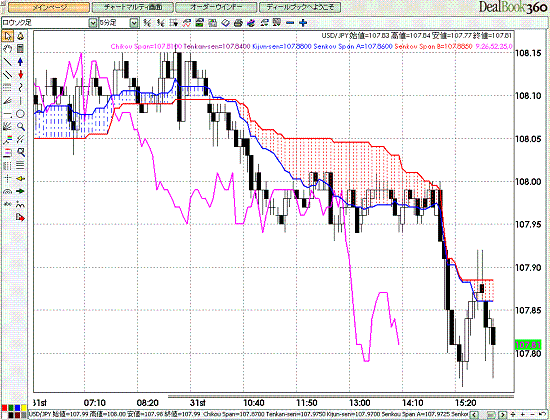Click the horizontal time scrollbar above axis

tap(341, 397)
